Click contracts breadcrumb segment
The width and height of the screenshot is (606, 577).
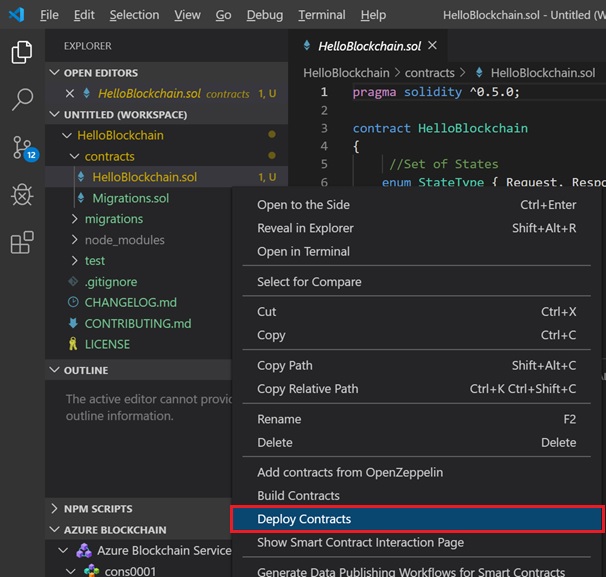[x=429, y=73]
